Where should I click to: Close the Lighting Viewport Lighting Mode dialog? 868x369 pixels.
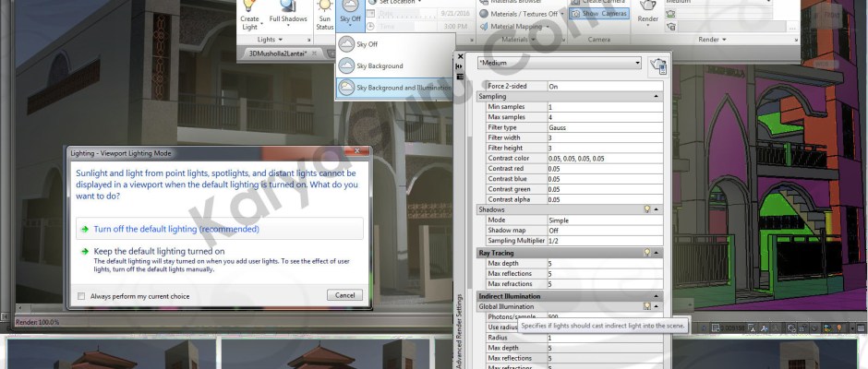[x=357, y=151]
